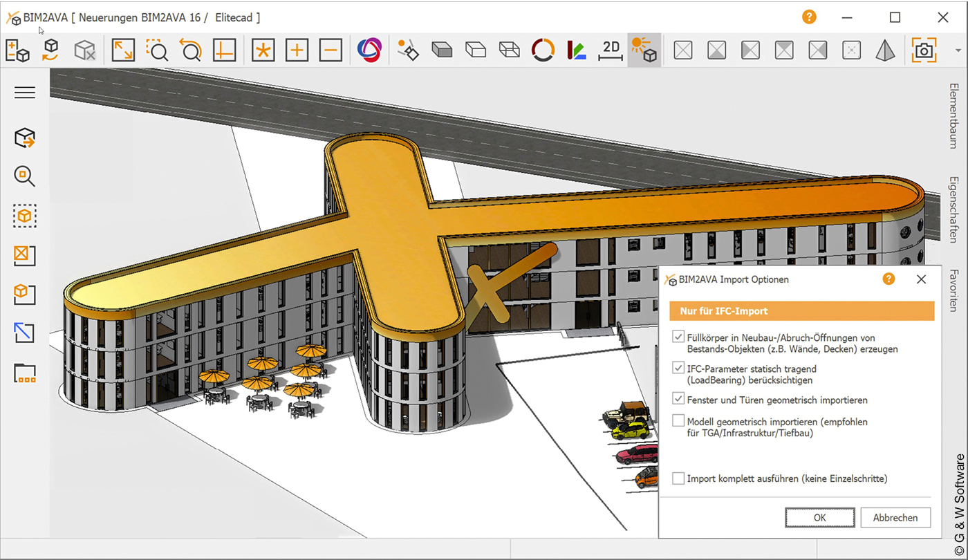Open the screenshot/camera capture tool

point(924,49)
